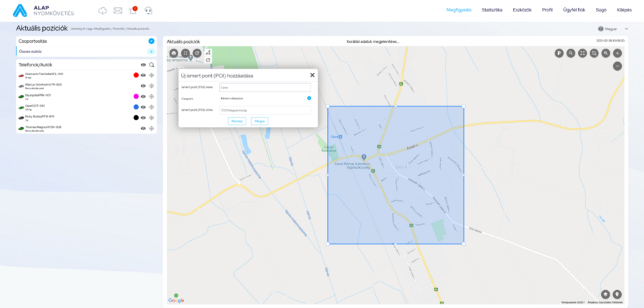Click the P (POI) map button
Screen dimensions: 644x308
pos(559,53)
